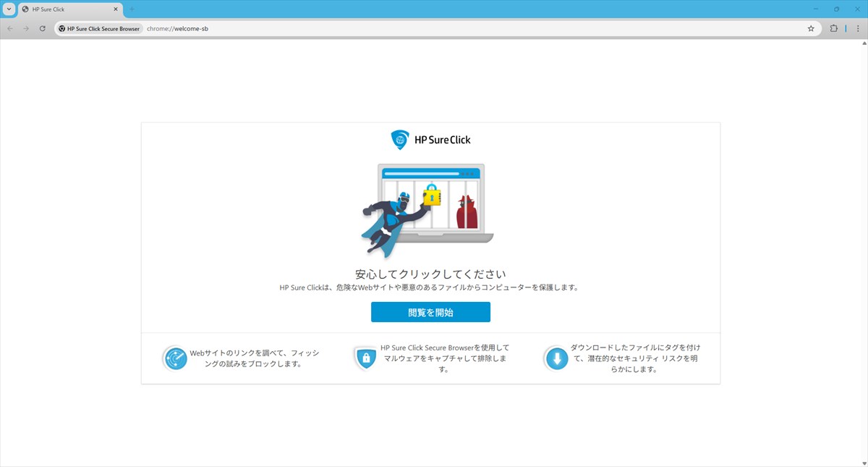868x467 pixels.
Task: Open the tab search dropdown chevron
Action: (9, 9)
